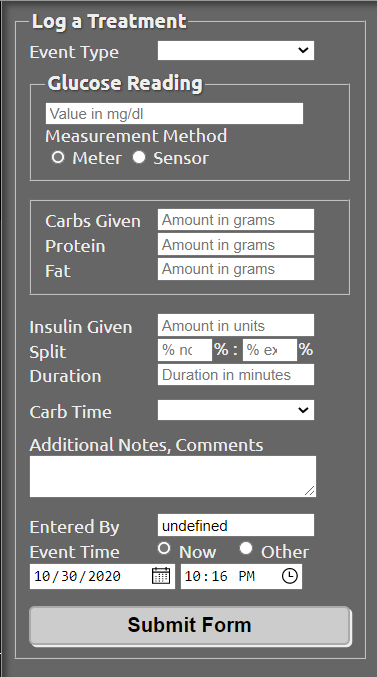This screenshot has width=377, height=677.
Task: Select the Meter measurement method
Action: click(x=57, y=158)
